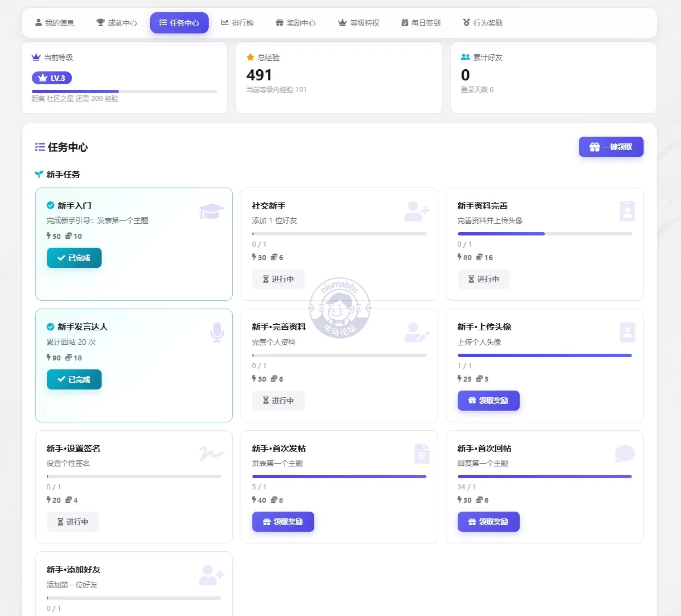Click the 一键领取 button
Viewport: 681px width, 616px height.
pyautogui.click(x=611, y=147)
